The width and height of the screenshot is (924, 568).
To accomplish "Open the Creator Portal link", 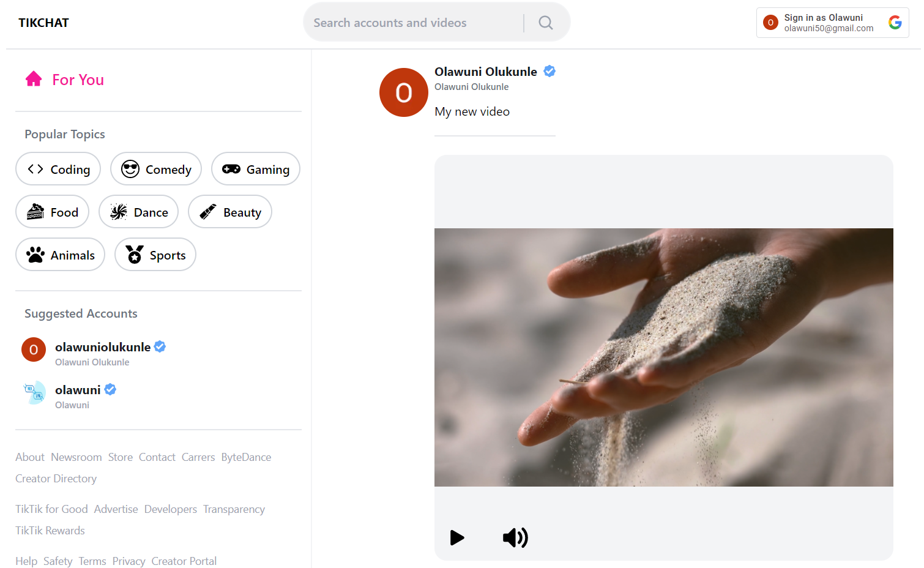I will tap(184, 561).
